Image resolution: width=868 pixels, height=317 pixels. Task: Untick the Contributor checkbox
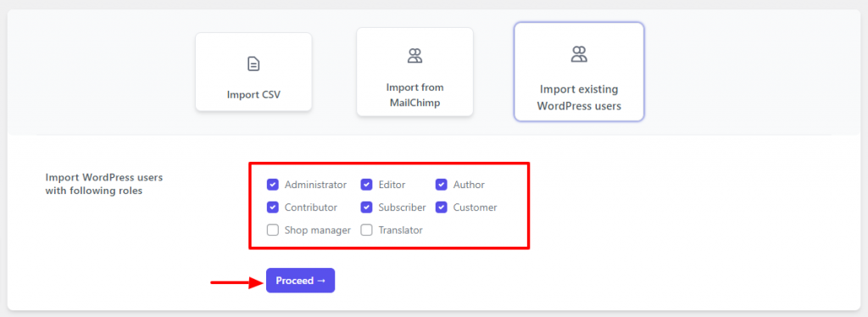pyautogui.click(x=272, y=208)
